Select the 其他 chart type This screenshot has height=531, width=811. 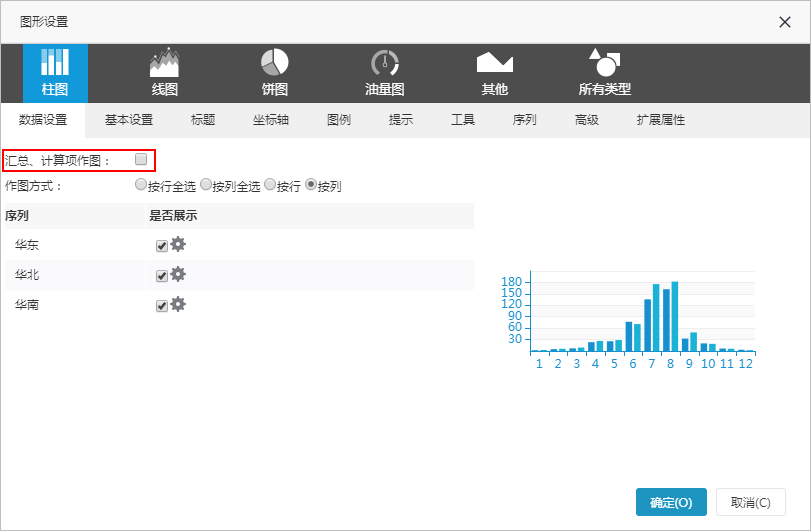[494, 73]
